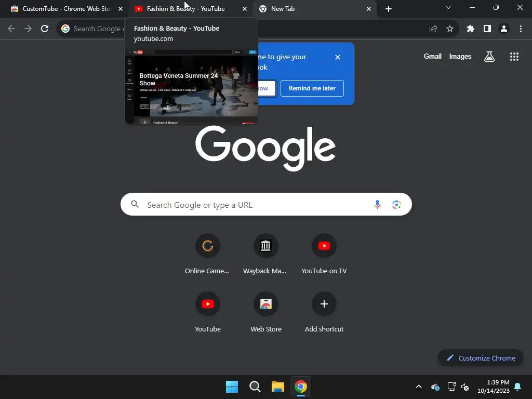
Task: Close the Fashion & Beauty YouTube tab
Action: (245, 9)
